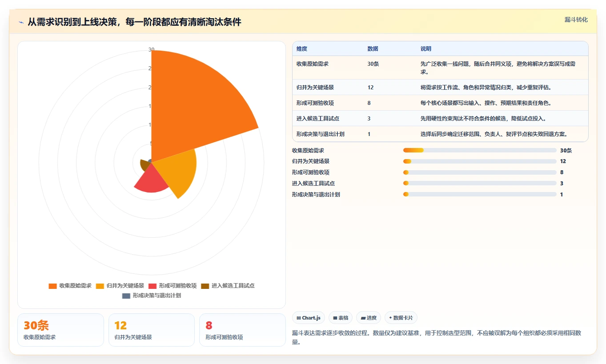Click the small icon before the page title

[21, 22]
